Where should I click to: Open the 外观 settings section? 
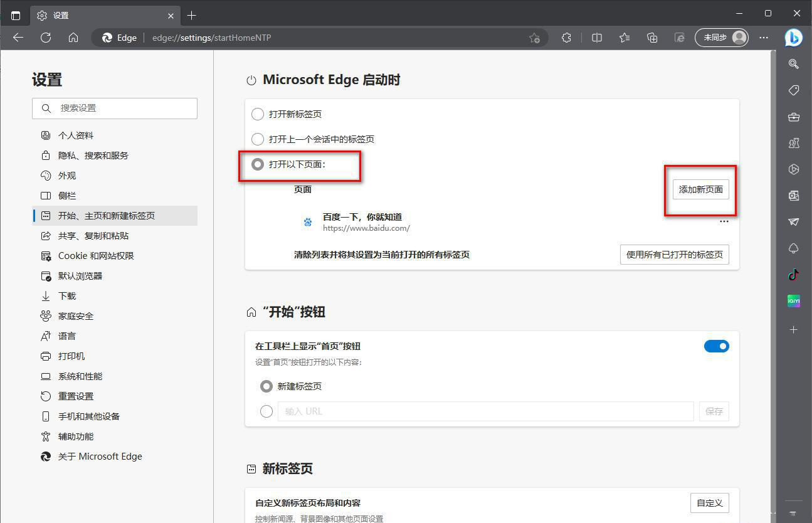click(67, 176)
